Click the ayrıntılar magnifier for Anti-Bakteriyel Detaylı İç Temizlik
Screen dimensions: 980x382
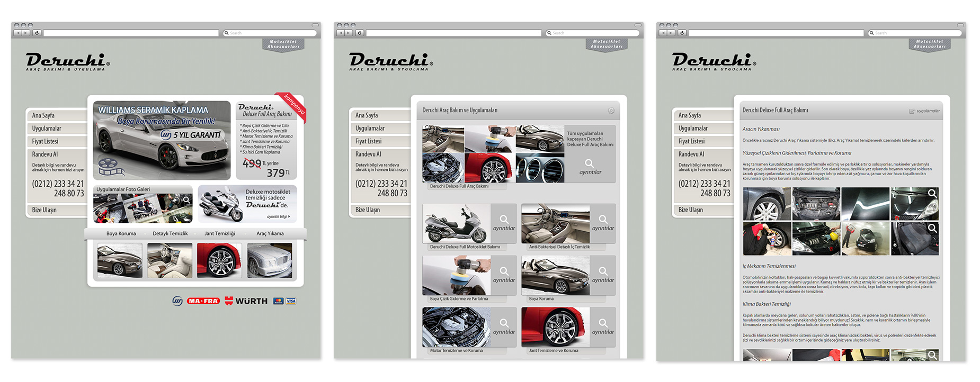tap(603, 219)
